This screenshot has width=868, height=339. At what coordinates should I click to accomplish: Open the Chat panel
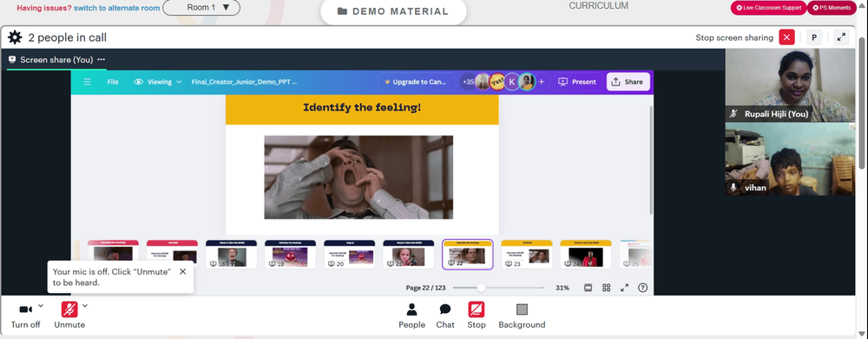tap(445, 316)
